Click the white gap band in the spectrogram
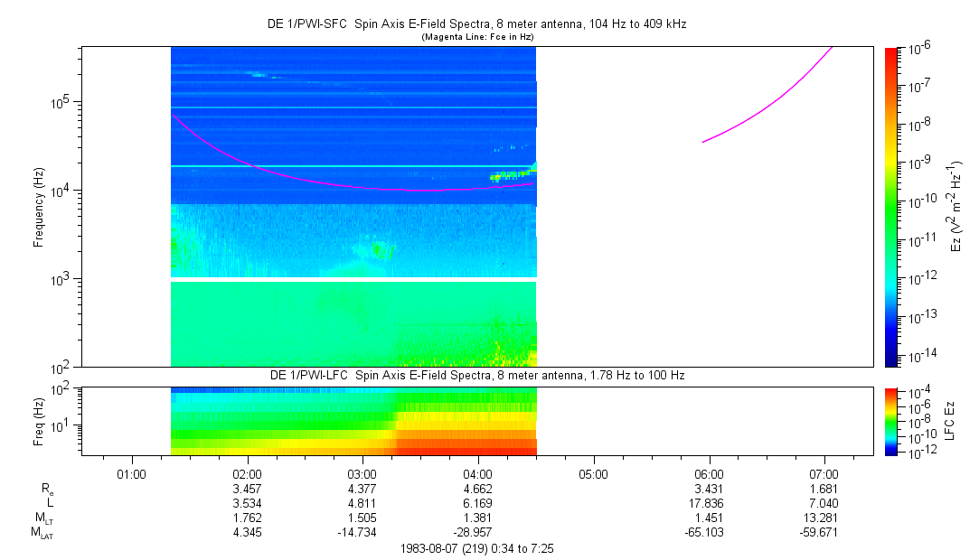979x560 pixels. tap(353, 279)
